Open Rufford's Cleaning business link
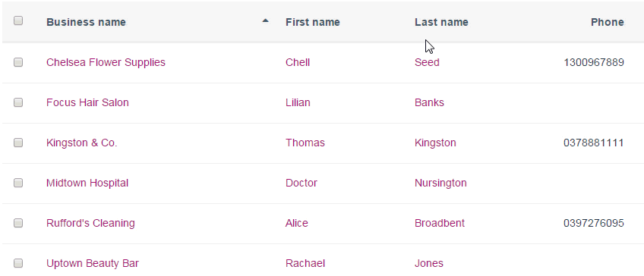The image size is (644, 276). [x=90, y=223]
